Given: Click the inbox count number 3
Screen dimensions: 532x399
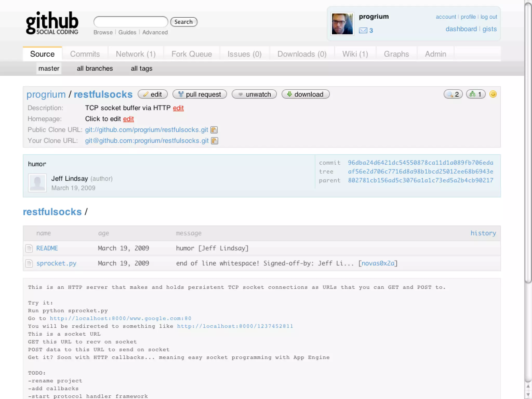Looking at the screenshot, I should pyautogui.click(x=371, y=31).
